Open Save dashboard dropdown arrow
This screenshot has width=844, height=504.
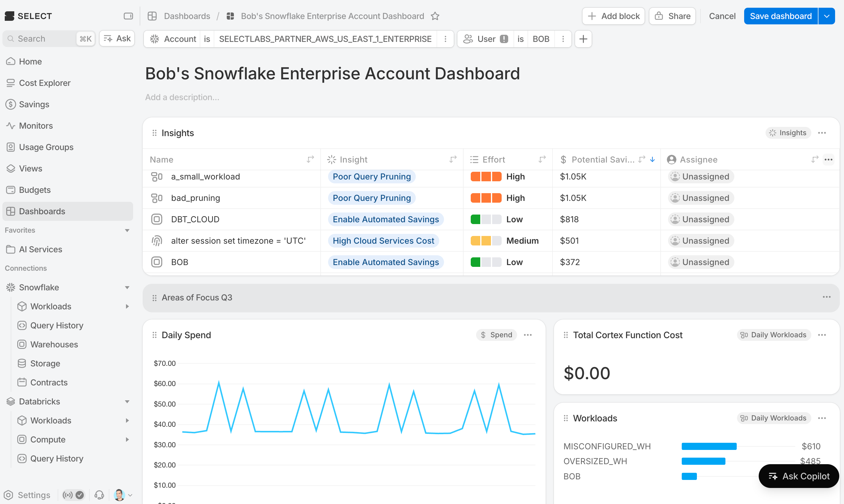tap(827, 16)
